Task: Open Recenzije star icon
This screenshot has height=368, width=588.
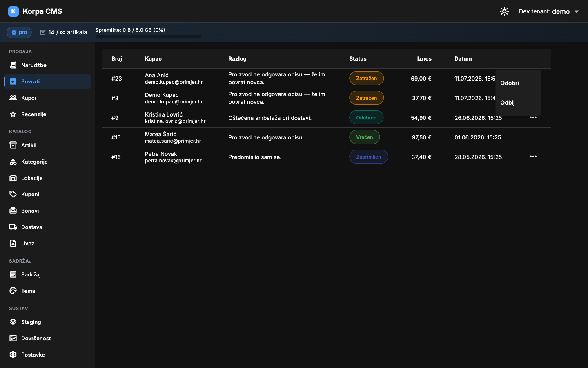Action: [x=13, y=114]
